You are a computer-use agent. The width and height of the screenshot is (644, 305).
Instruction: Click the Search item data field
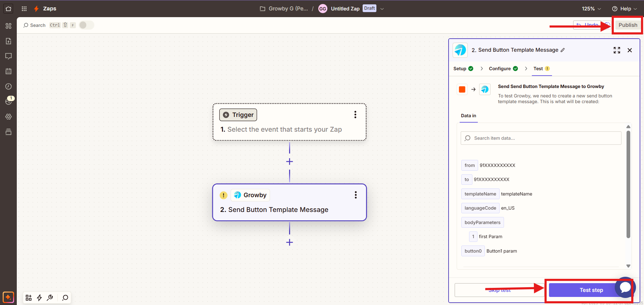point(541,138)
